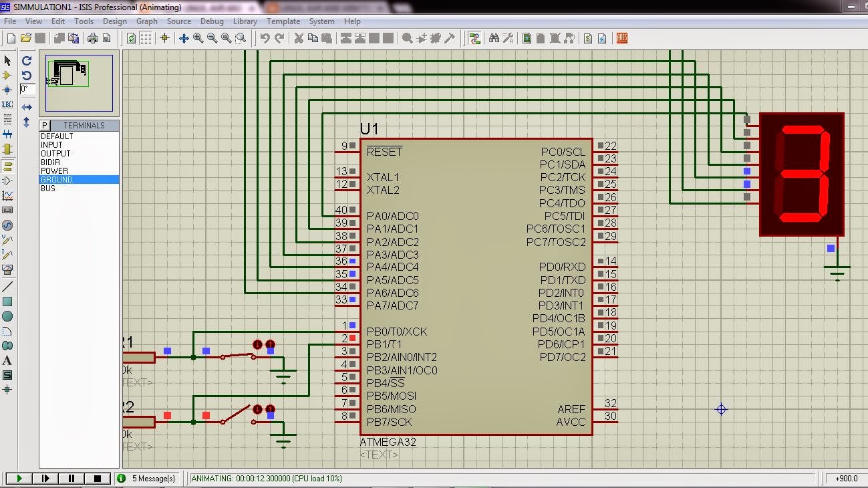Generate bill of materials icon
868x488 pixels.
click(588, 38)
